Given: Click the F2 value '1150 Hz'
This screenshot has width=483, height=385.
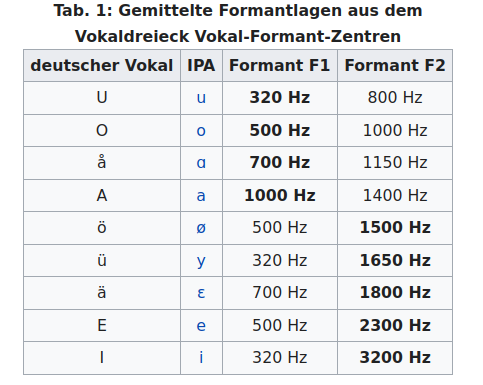Looking at the screenshot, I should 395,163.
